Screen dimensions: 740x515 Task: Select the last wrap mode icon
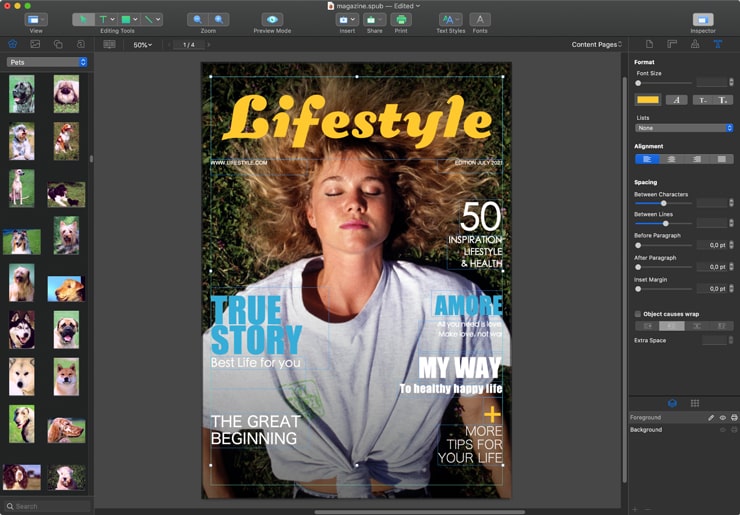pyautogui.click(x=721, y=326)
